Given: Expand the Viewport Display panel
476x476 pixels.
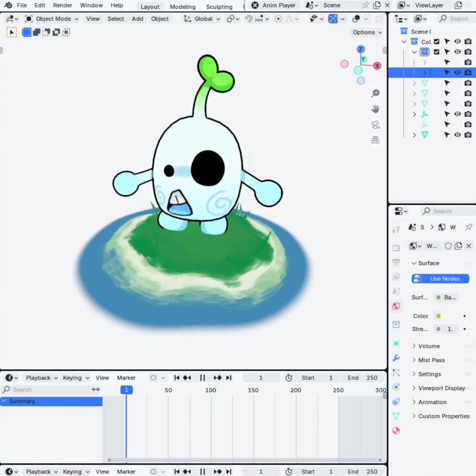Looking at the screenshot, I should pos(441,388).
